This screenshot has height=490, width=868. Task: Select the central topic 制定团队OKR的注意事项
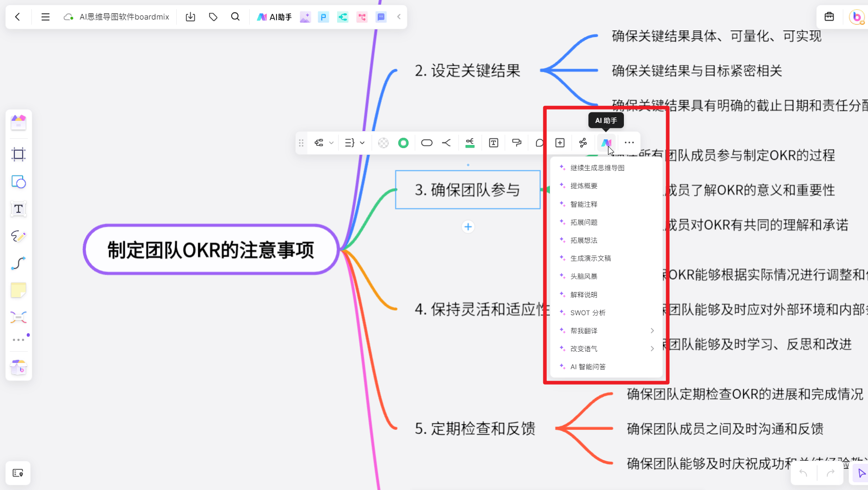[211, 250]
